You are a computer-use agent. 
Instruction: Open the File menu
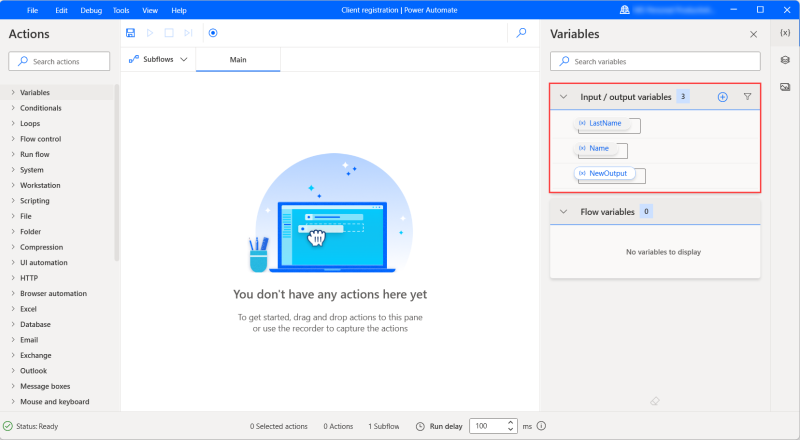32,10
